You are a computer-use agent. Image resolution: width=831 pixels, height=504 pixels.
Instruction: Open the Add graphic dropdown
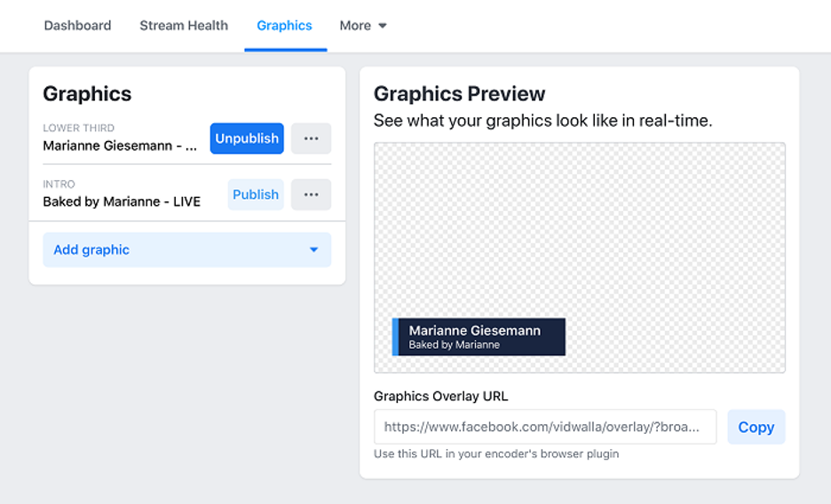(x=186, y=250)
